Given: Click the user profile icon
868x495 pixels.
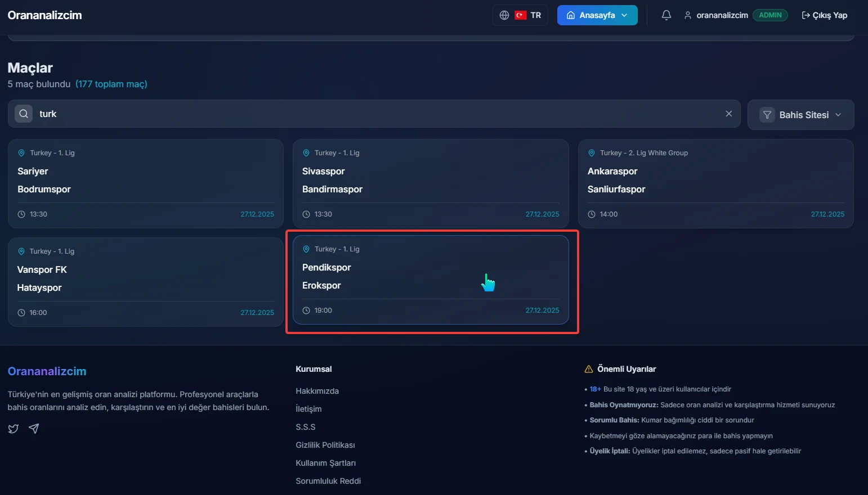Looking at the screenshot, I should pyautogui.click(x=687, y=15).
